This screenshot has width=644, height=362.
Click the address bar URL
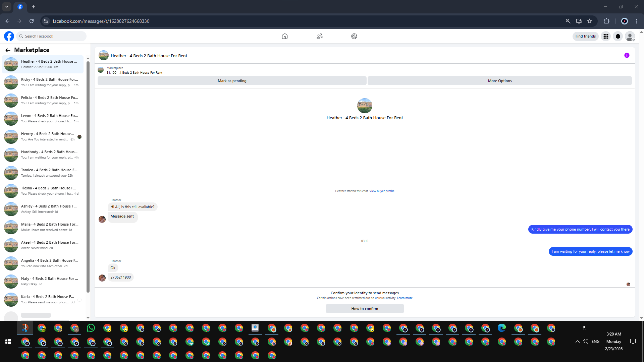(101, 21)
